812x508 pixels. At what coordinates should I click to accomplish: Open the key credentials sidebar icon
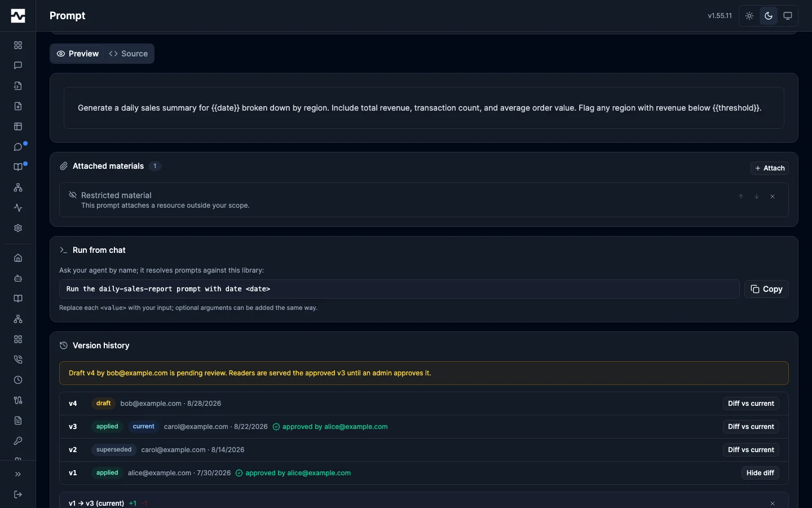coord(18,441)
